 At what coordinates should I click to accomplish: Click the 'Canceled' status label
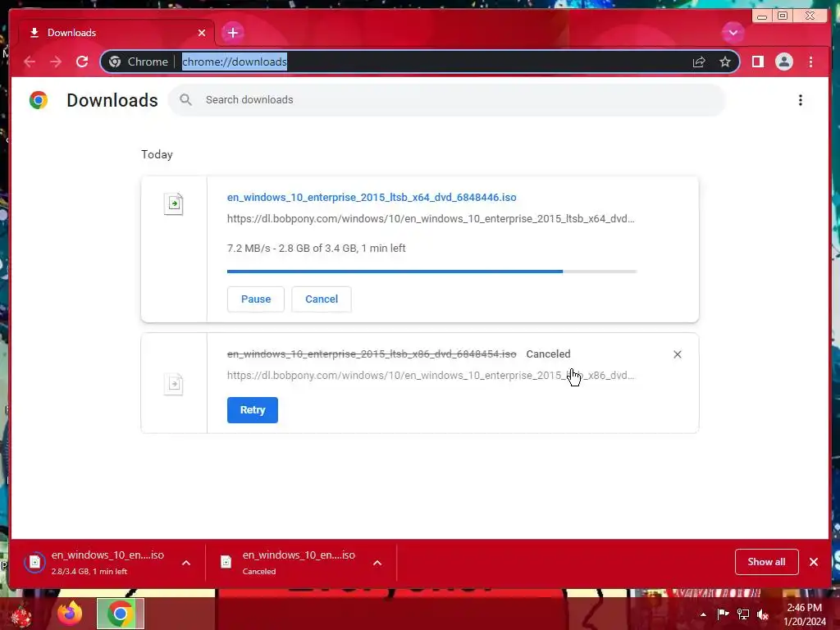548,354
